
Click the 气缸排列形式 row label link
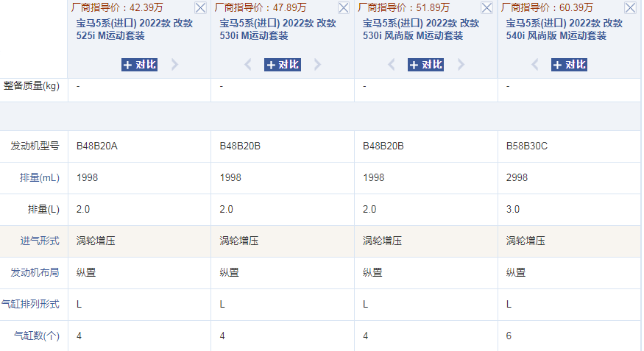click(x=29, y=304)
